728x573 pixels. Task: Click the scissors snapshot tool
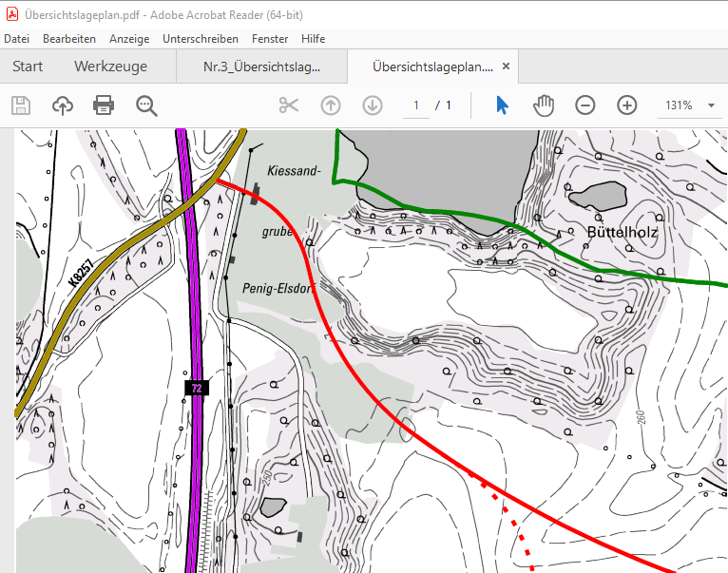[289, 105]
